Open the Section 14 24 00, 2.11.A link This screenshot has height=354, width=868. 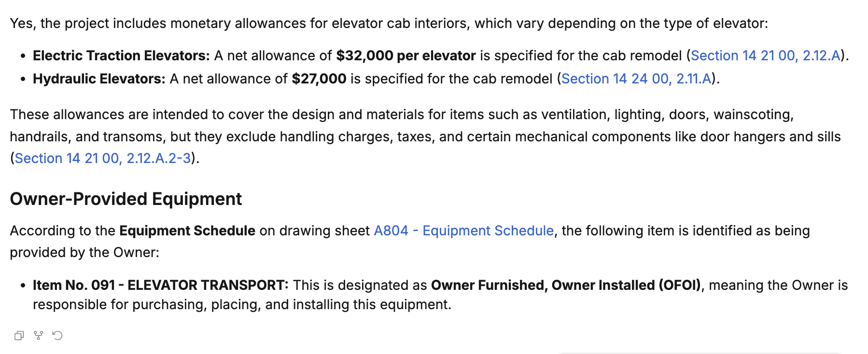pyautogui.click(x=636, y=79)
